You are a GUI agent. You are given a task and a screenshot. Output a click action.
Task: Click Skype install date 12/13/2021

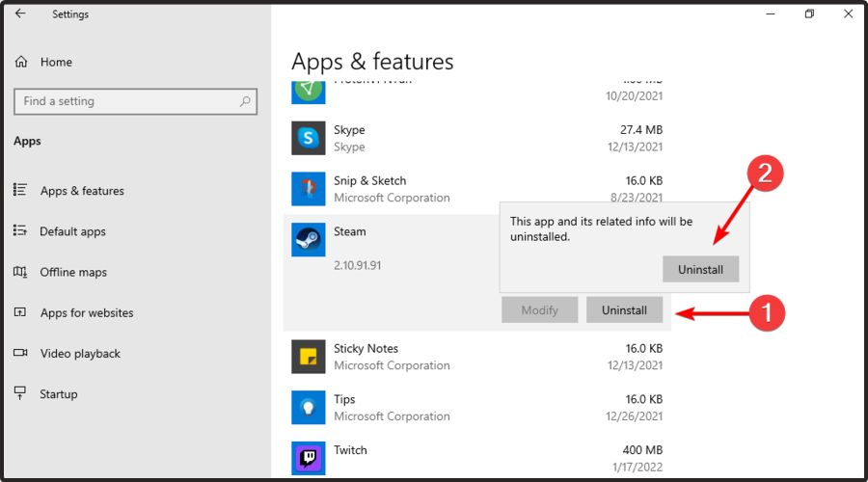(635, 147)
